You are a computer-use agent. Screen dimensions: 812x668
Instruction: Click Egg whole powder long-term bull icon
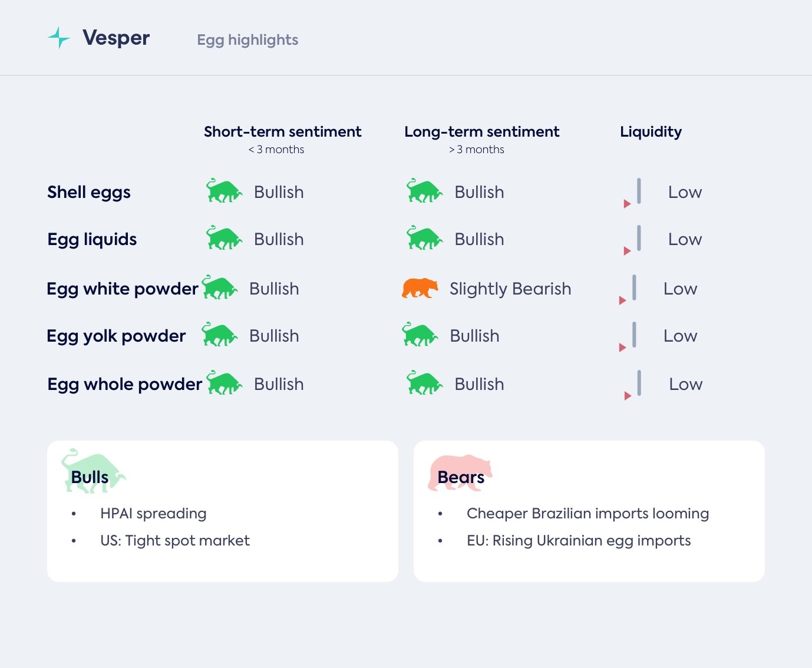(x=424, y=383)
